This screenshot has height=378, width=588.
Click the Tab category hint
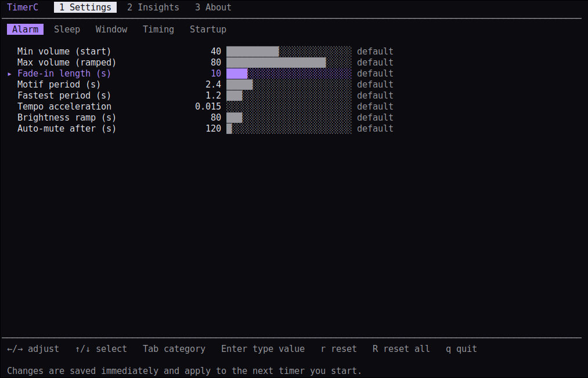click(x=174, y=349)
